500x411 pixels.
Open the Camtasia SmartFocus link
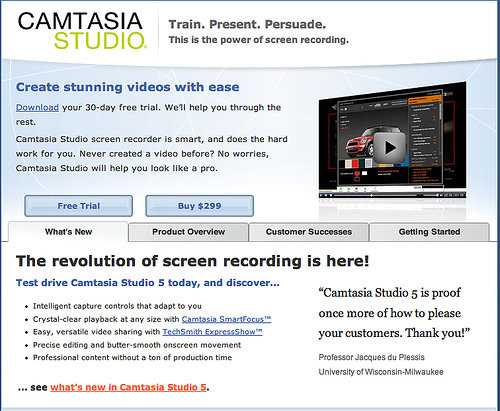click(226, 319)
